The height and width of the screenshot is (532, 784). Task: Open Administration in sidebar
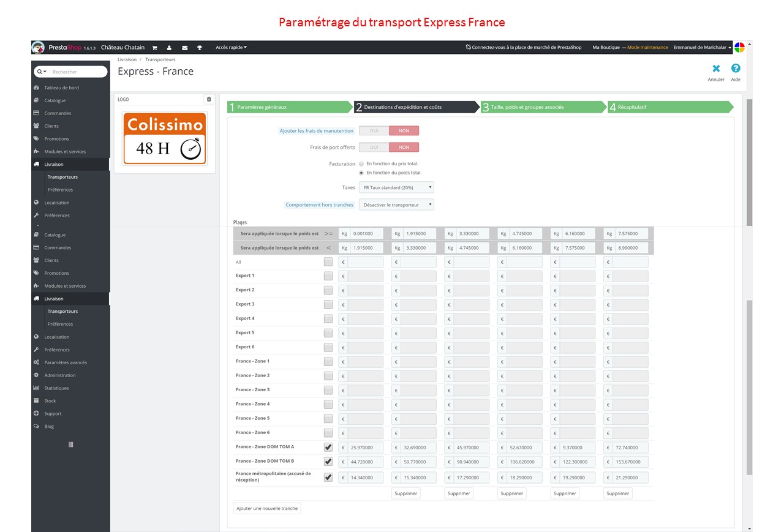coord(60,375)
